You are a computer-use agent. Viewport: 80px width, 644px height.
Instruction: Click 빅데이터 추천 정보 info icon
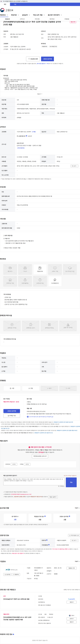tap(13, 634)
